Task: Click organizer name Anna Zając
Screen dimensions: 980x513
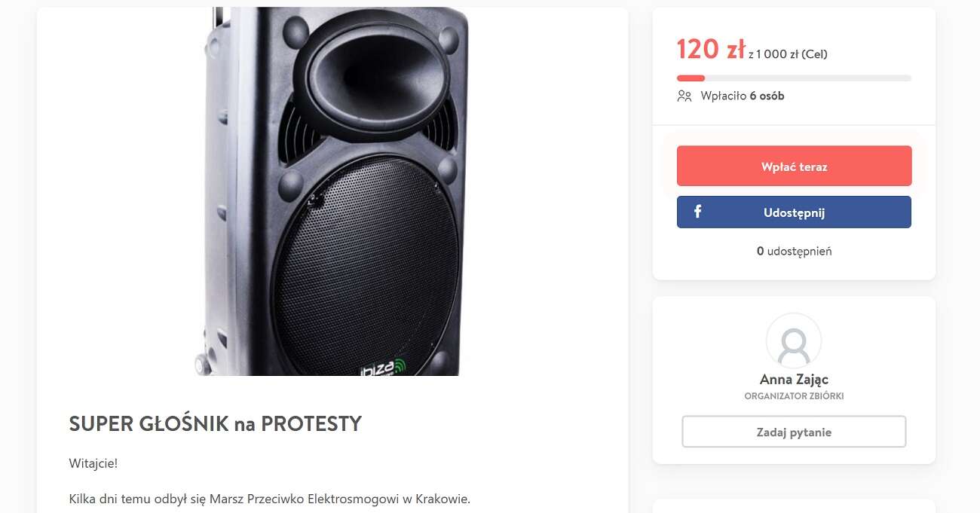Action: pos(793,380)
